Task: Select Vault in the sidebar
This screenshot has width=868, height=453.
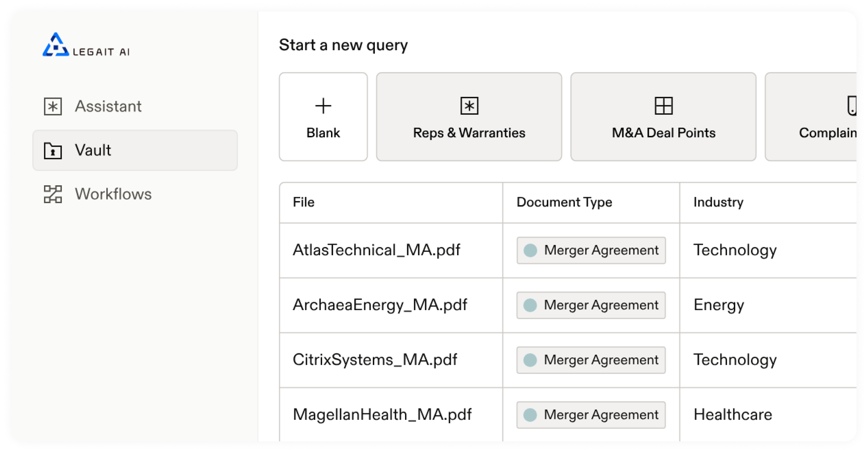Action: (x=135, y=150)
